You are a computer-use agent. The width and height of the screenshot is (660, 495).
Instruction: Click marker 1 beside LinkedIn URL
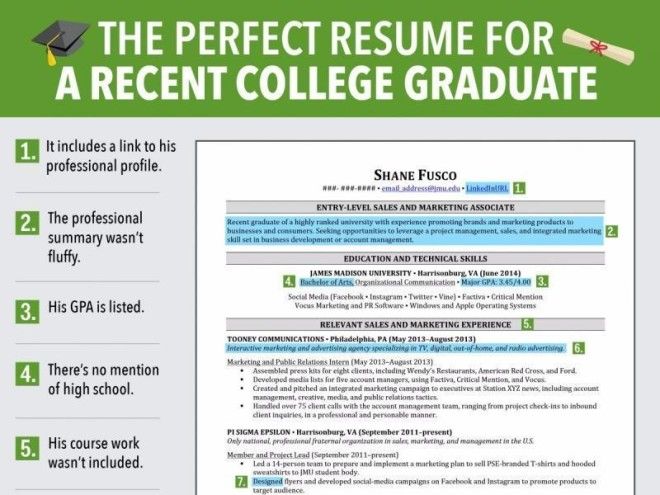pos(519,188)
